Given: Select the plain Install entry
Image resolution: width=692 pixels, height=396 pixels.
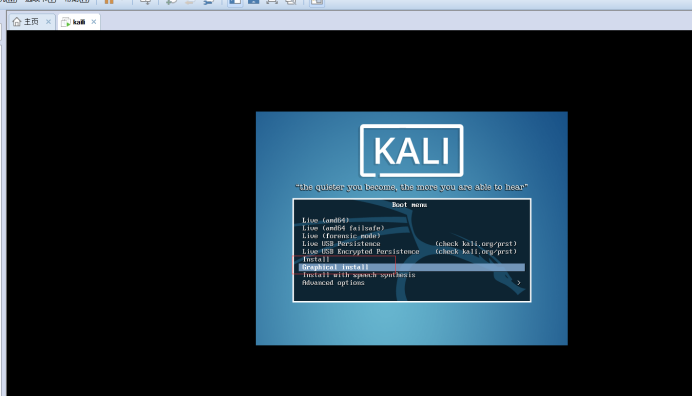Looking at the screenshot, I should tap(316, 259).
